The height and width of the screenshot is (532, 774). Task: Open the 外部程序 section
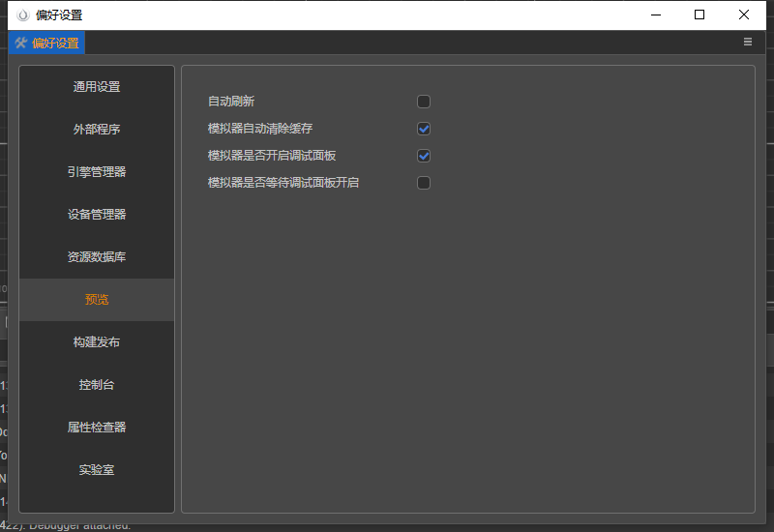coord(97,130)
